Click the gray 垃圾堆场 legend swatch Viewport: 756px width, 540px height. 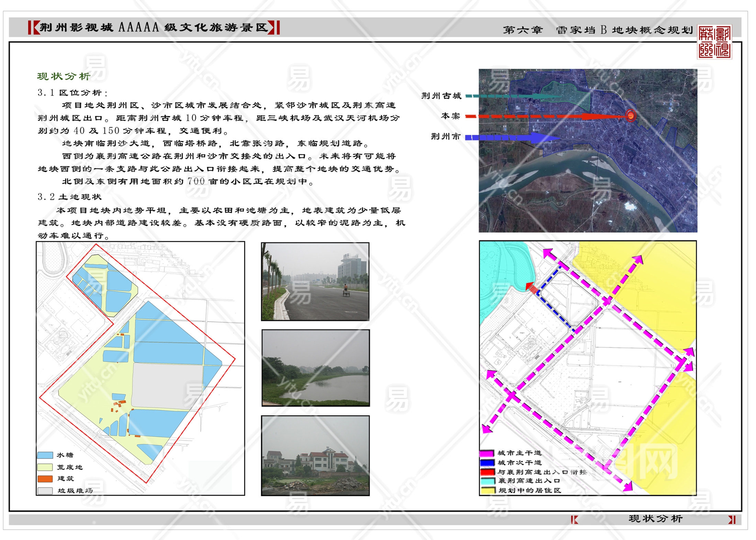[45, 491]
